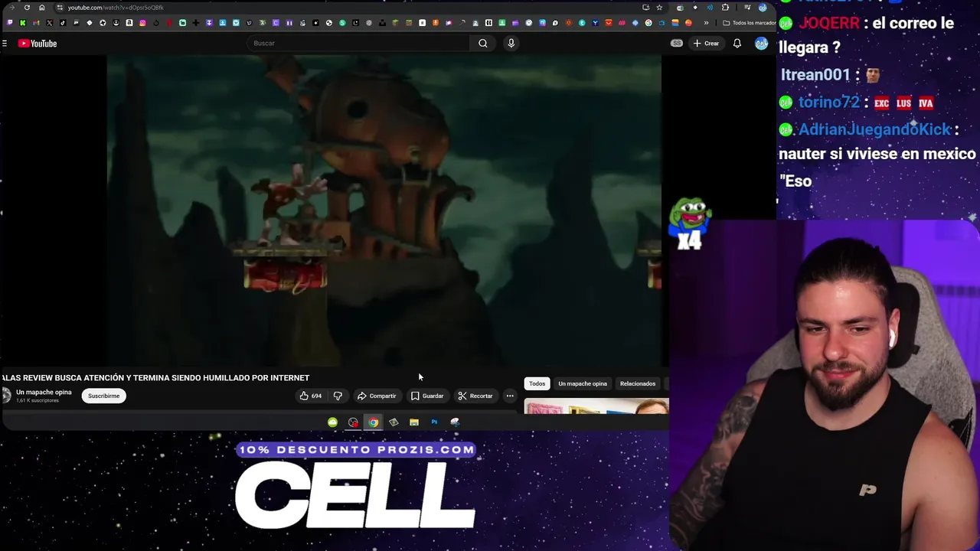Open the X bookmark
The width and height of the screenshot is (980, 551).
[x=49, y=23]
